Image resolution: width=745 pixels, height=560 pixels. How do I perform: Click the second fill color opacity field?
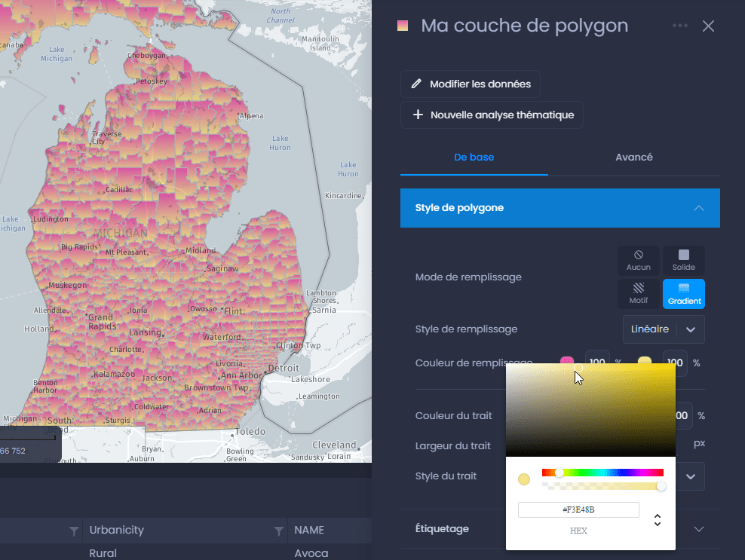675,363
